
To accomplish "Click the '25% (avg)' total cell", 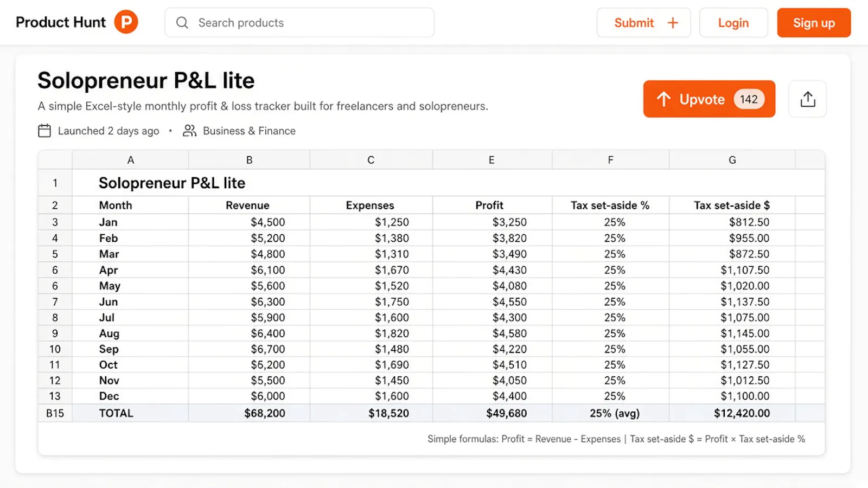I will click(x=610, y=413).
